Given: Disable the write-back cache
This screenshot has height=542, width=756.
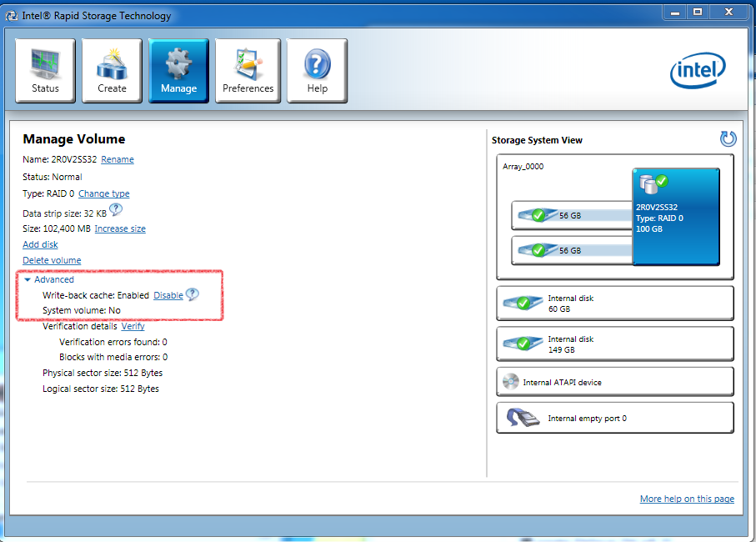Looking at the screenshot, I should [168, 295].
